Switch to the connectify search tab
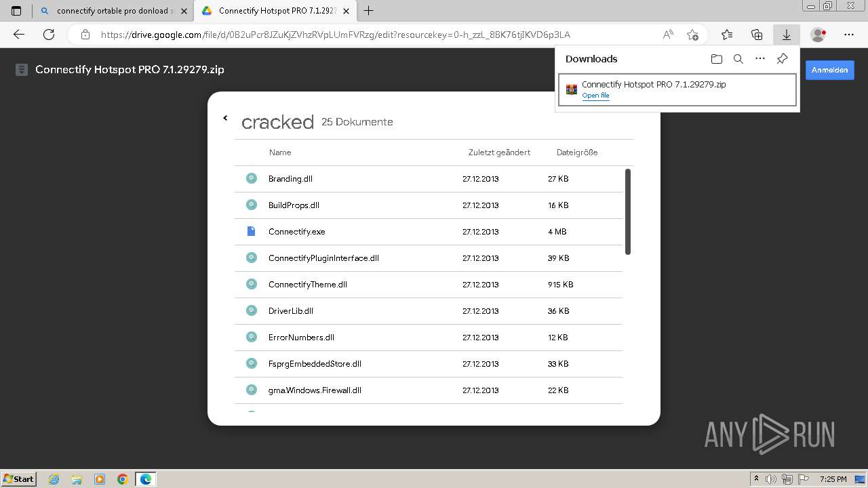The width and height of the screenshot is (868, 488). coord(114,11)
